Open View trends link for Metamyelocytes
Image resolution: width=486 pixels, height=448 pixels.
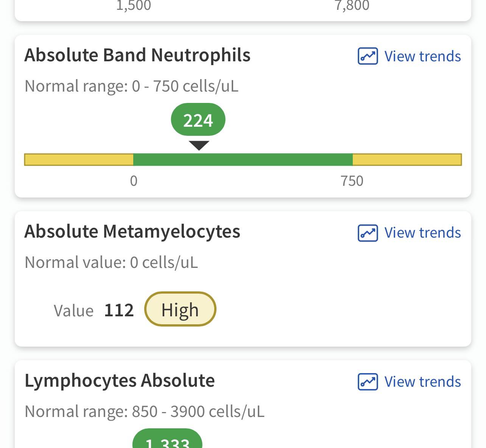[x=422, y=233]
